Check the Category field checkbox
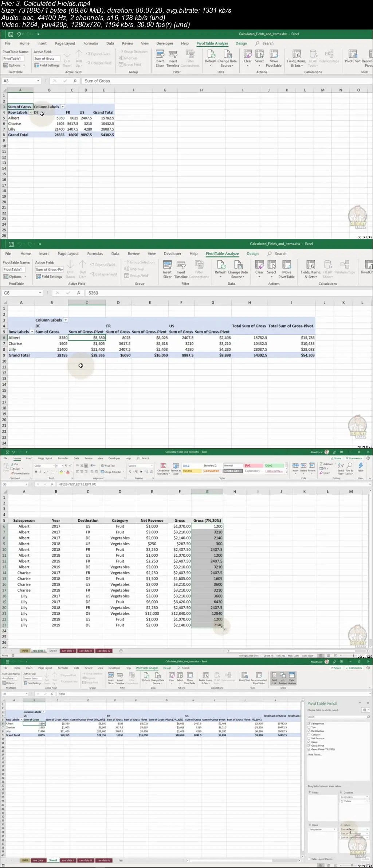The image size is (373, 868). click(x=309, y=735)
